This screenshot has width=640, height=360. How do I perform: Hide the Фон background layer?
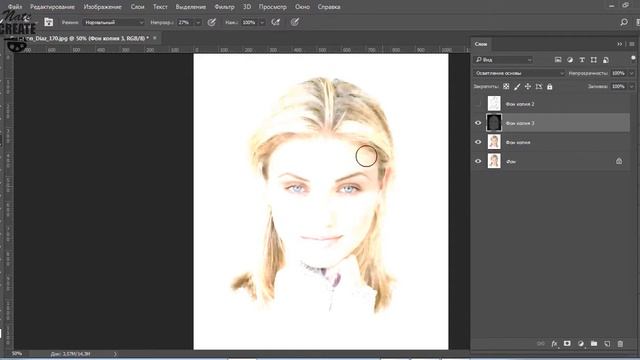tap(478, 161)
